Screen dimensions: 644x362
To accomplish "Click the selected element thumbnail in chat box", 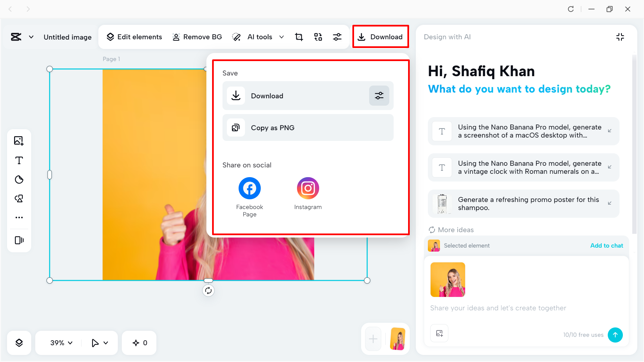I will 448,279.
